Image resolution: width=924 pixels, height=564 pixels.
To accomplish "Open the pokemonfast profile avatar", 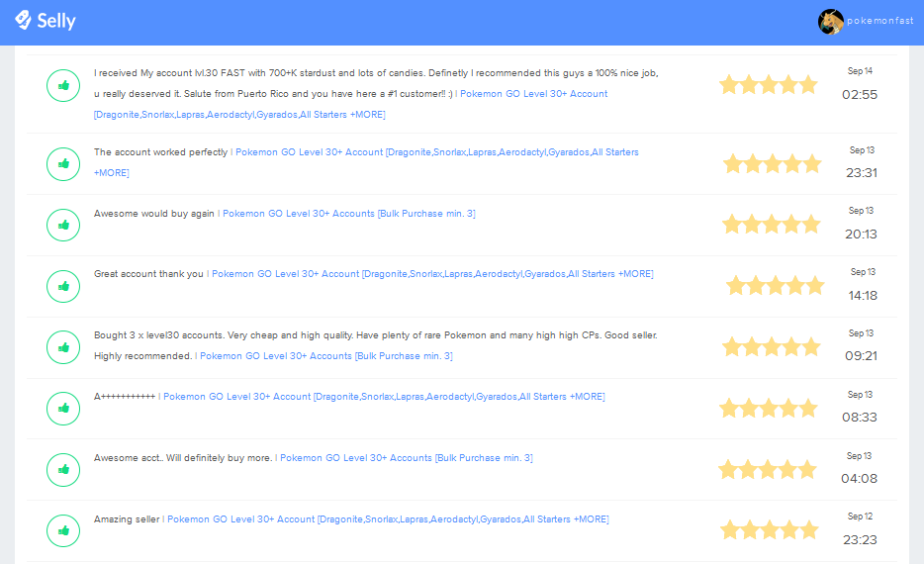I will pyautogui.click(x=830, y=22).
